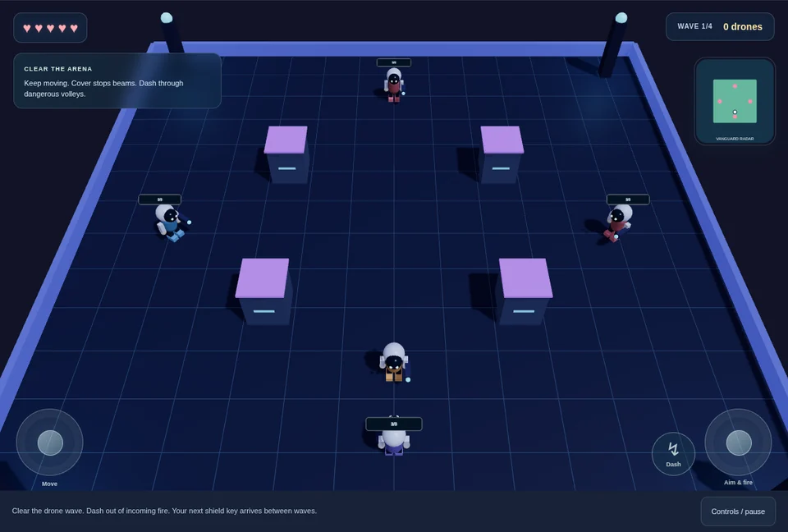Click the lower-left purple cover block

(263, 291)
